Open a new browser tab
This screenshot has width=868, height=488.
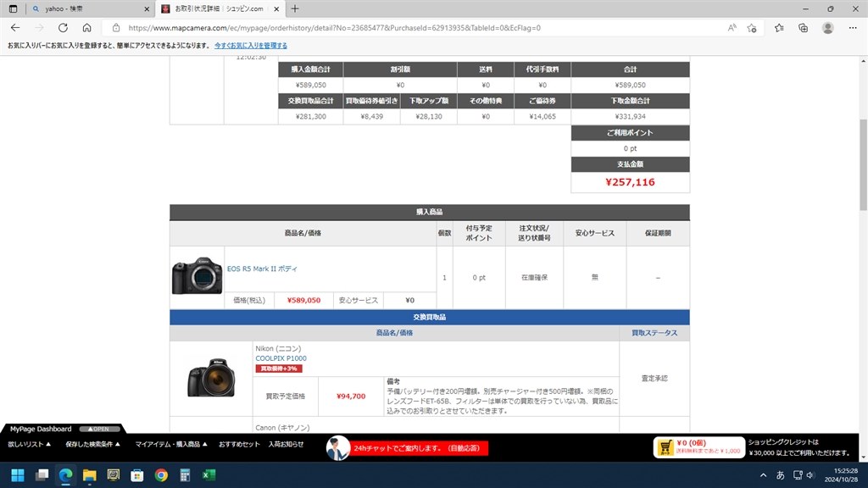[x=295, y=8]
